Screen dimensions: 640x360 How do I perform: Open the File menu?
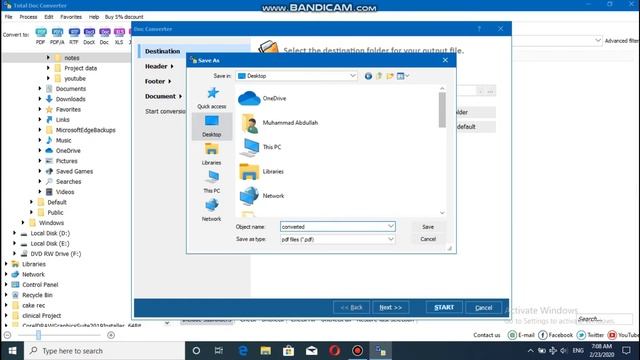[9, 17]
